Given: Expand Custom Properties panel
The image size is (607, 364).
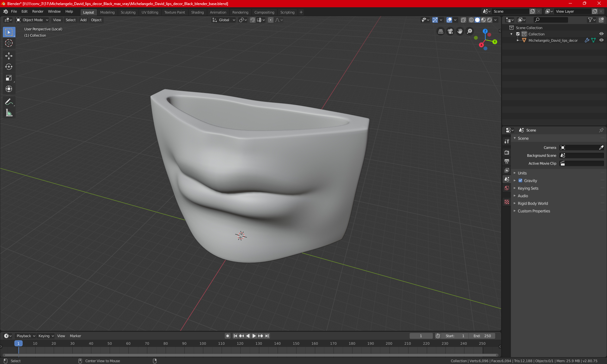Looking at the screenshot, I should tap(534, 211).
